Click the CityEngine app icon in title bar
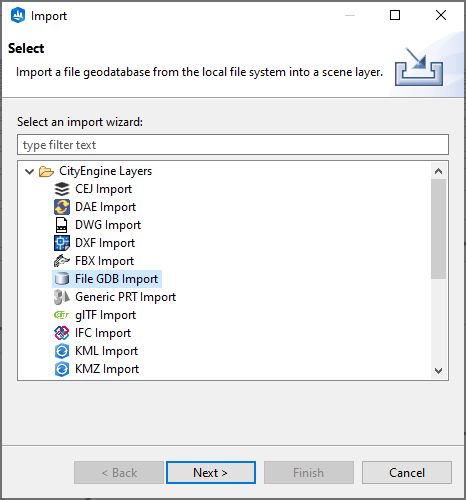466x500 pixels. [18, 15]
